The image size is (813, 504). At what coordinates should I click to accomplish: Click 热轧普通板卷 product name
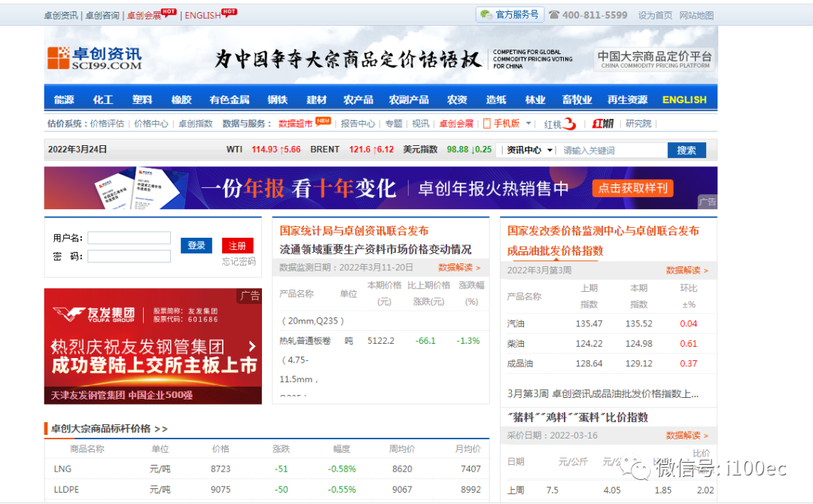[305, 341]
